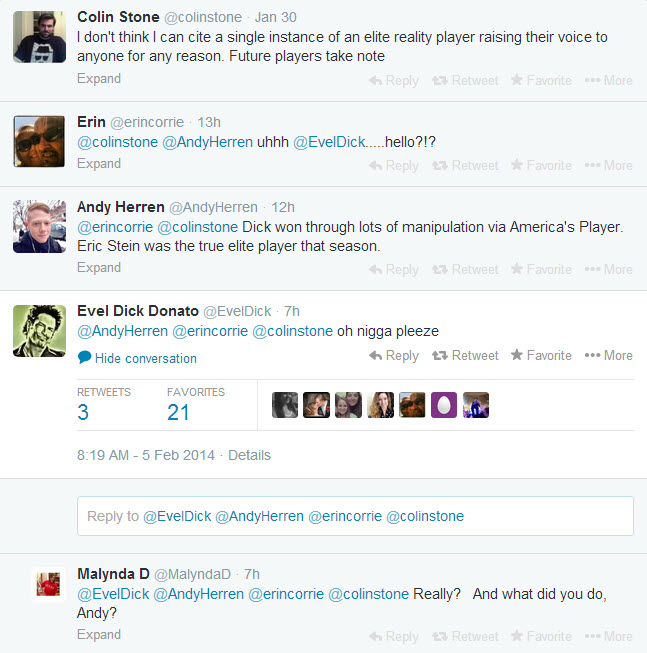Favorite Malynda D's tweet
This screenshot has width=647, height=653.
541,636
